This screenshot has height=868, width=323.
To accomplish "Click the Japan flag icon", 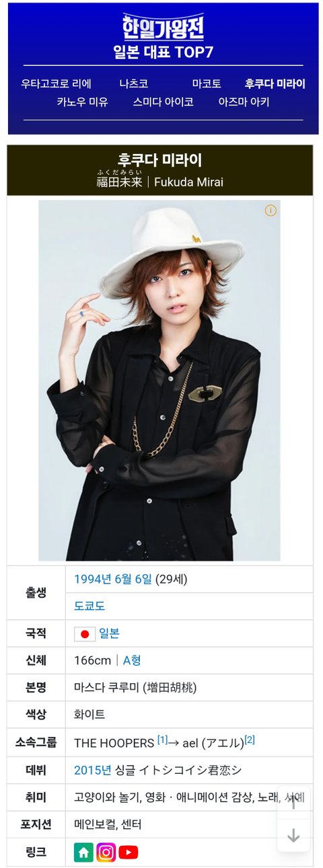I will point(85,633).
